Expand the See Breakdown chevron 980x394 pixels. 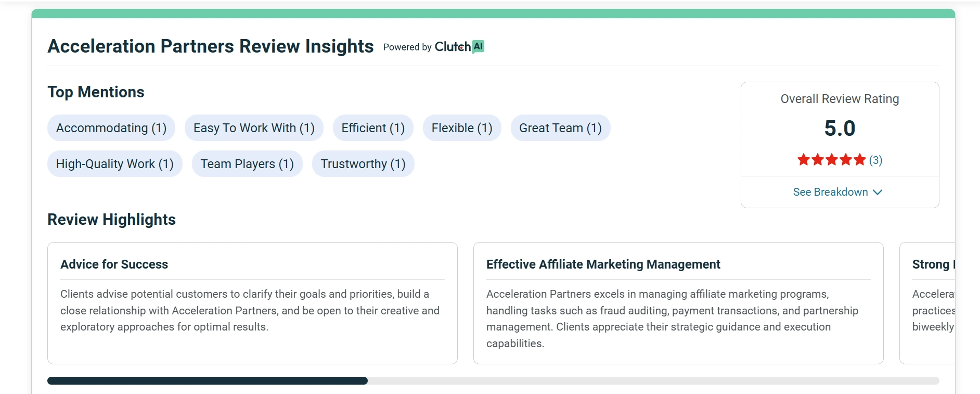878,192
